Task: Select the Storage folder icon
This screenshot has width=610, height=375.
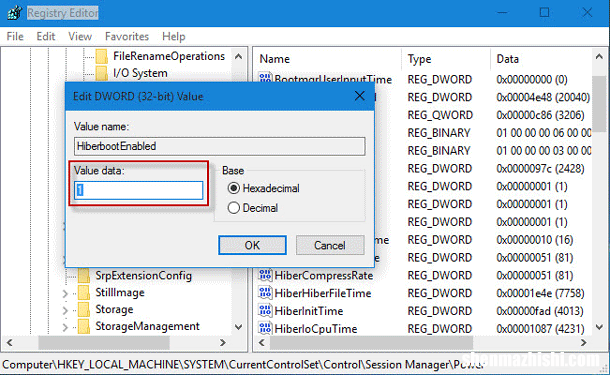Action: point(84,310)
